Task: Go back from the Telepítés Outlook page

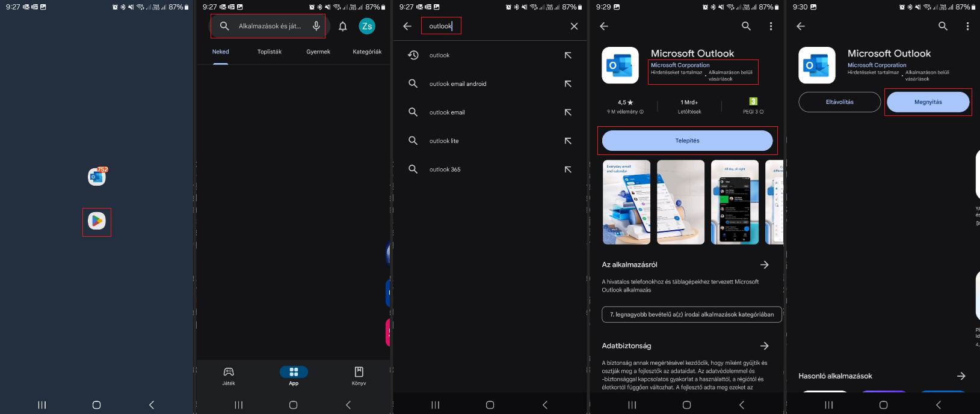Action: (604, 26)
